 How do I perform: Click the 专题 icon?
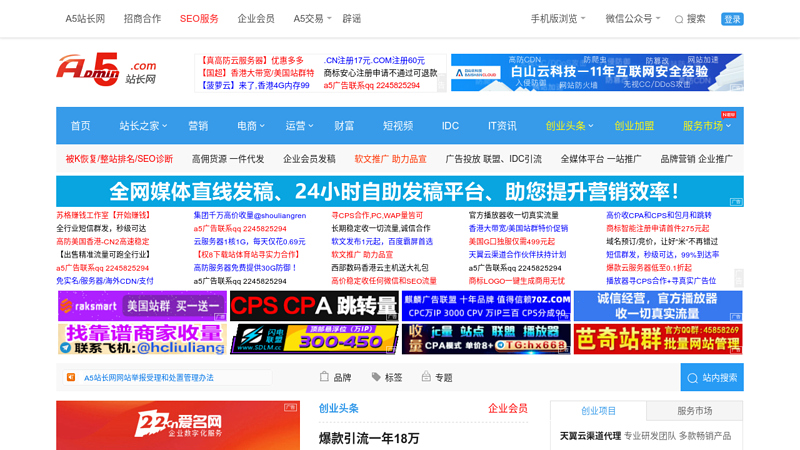[x=426, y=377]
